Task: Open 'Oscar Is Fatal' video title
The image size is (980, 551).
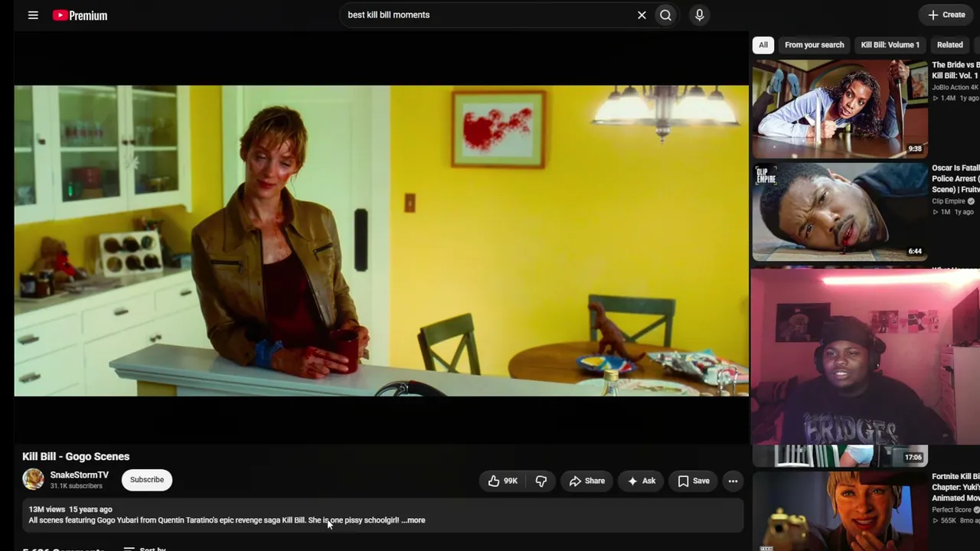Action: click(955, 178)
